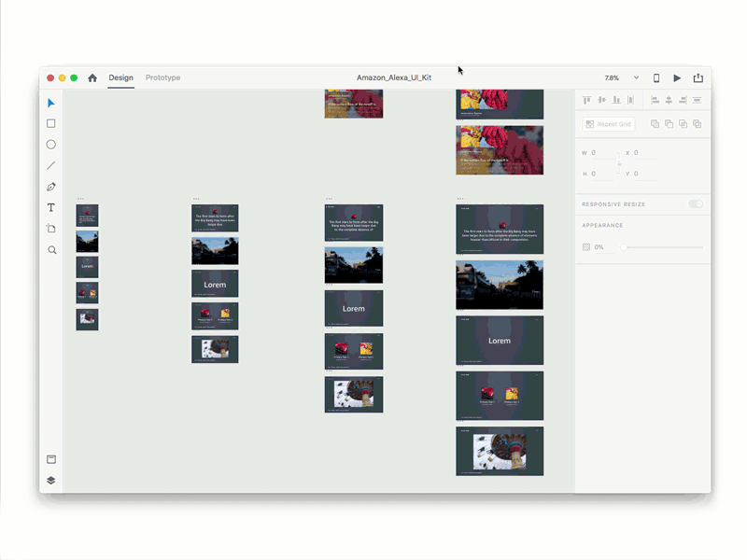Select the Rectangle tool
Screen dimensions: 747x560
pyautogui.click(x=51, y=122)
